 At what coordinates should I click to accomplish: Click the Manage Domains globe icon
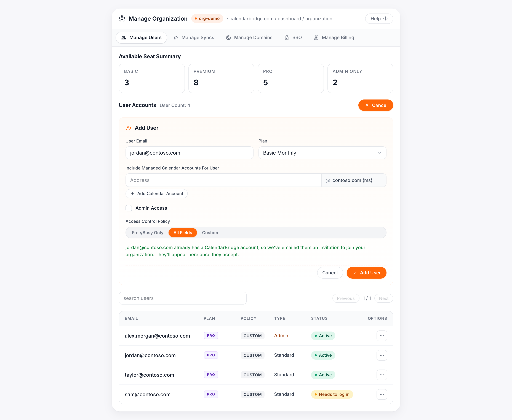[228, 38]
